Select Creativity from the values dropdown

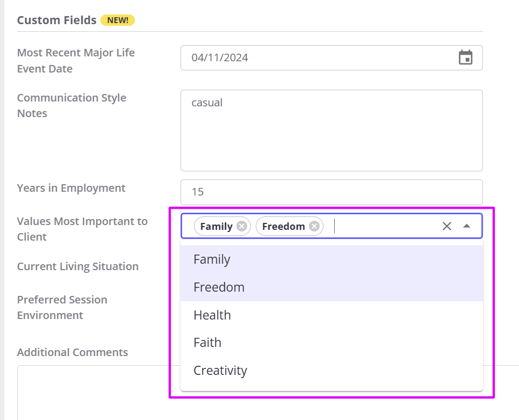220,370
